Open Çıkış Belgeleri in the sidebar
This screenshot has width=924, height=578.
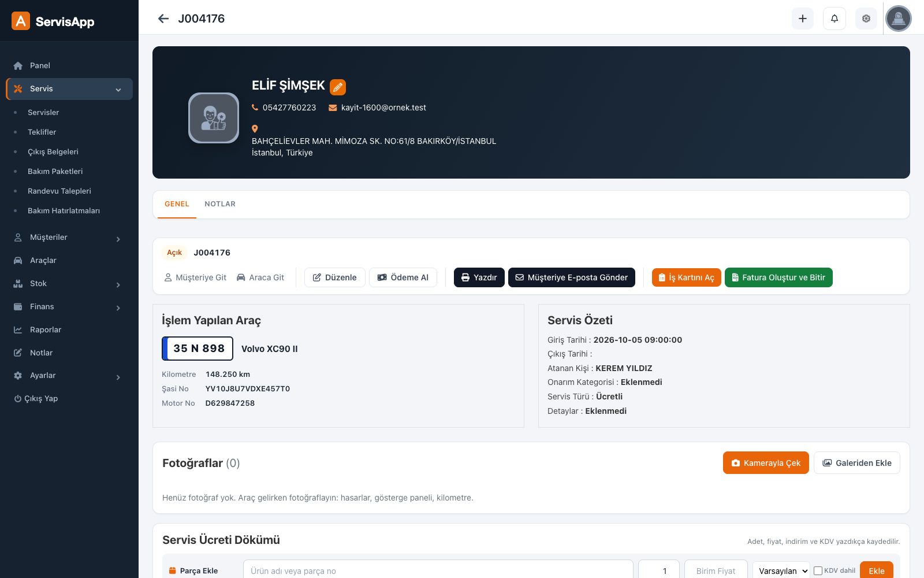click(53, 151)
